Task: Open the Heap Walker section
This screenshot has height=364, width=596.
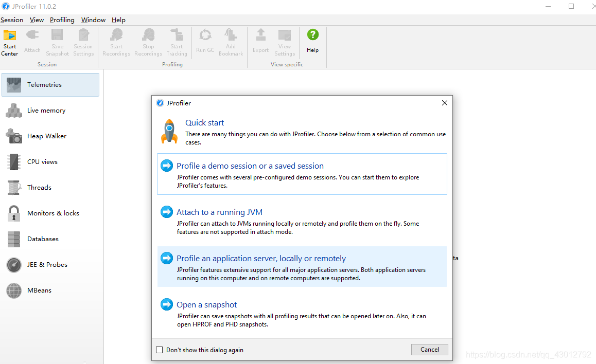Action: tap(46, 136)
